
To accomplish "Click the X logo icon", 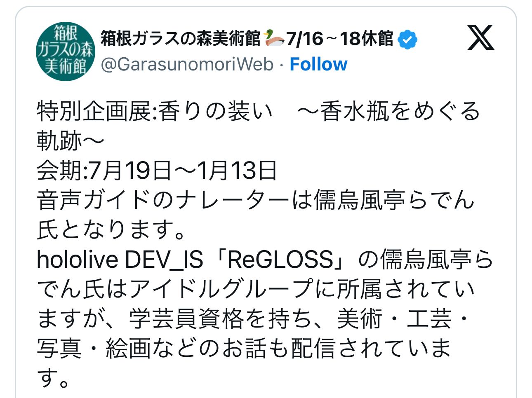I will [x=480, y=37].
